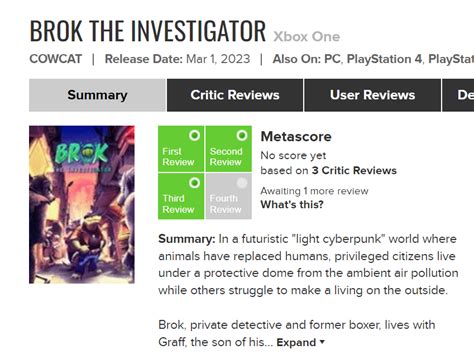This screenshot has height=364, width=474.
Task: Click the circle indicator in Second Review tile
Action: [x=242, y=135]
